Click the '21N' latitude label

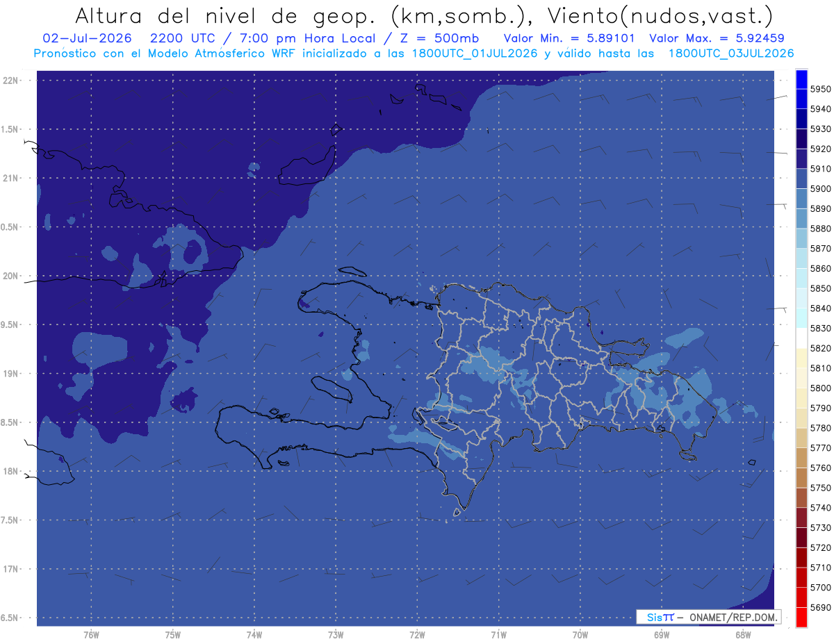12,179
